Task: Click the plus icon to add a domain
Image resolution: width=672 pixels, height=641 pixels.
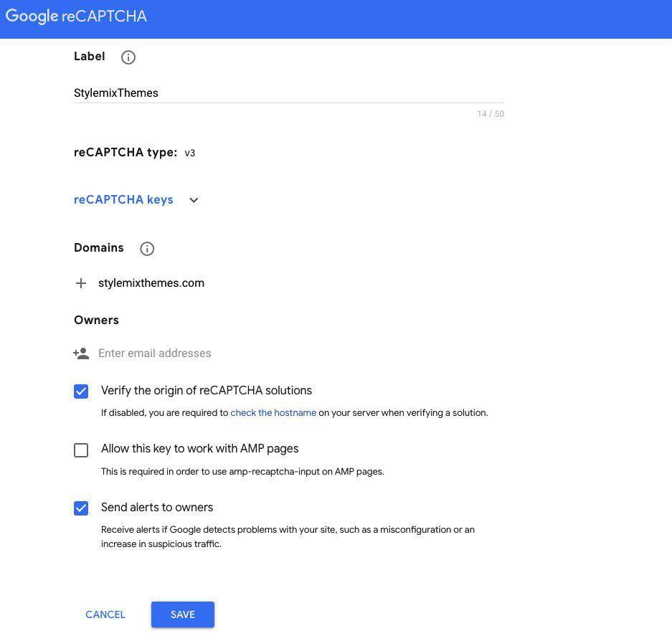Action: pyautogui.click(x=81, y=283)
